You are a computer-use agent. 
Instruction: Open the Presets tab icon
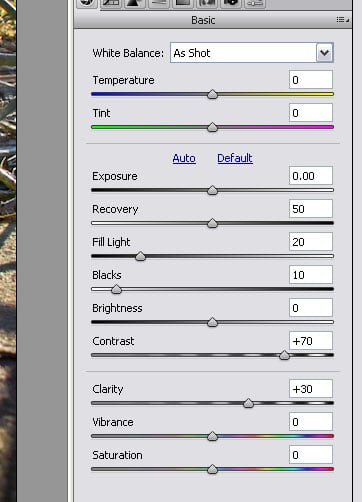(x=255, y=3)
